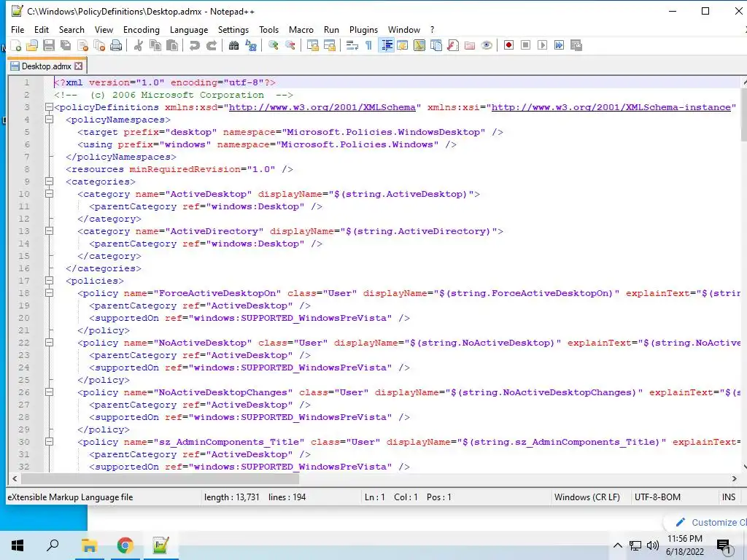Open the Macro menu
Screen dimensions: 747x560
click(x=301, y=29)
